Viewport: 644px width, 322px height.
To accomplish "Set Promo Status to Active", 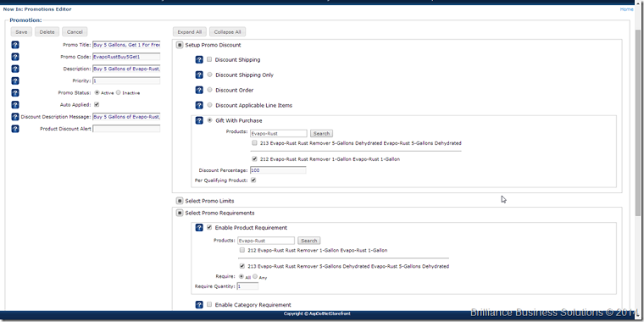I will tap(97, 93).
